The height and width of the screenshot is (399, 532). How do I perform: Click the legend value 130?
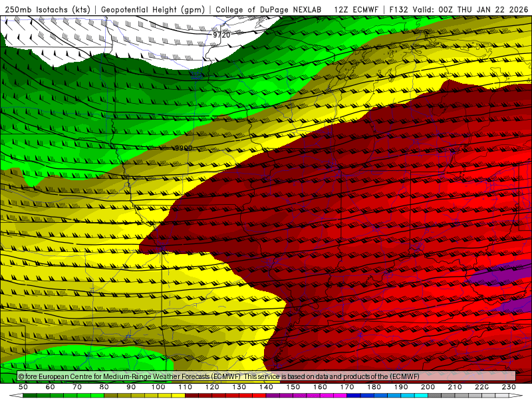point(239,387)
